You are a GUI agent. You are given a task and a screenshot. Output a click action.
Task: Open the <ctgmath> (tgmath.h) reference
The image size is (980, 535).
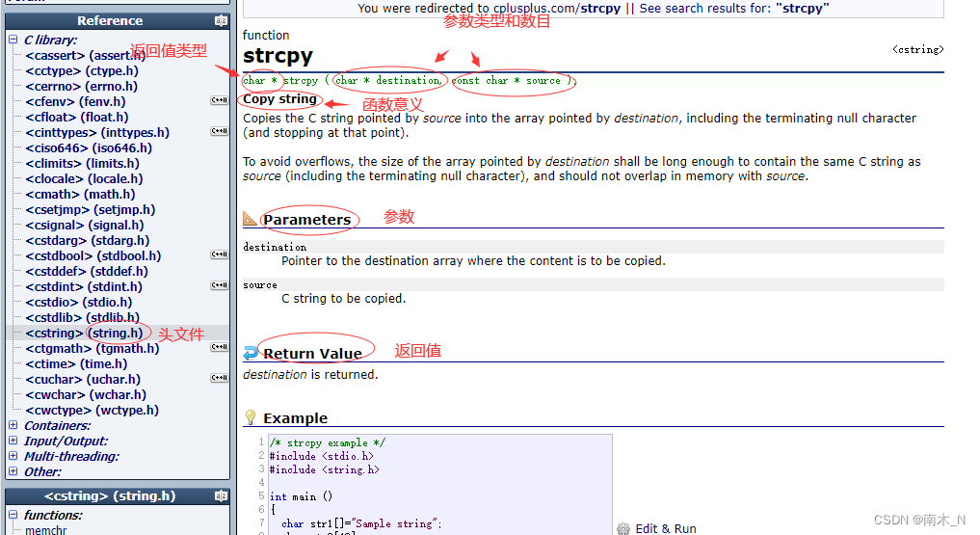93,349
